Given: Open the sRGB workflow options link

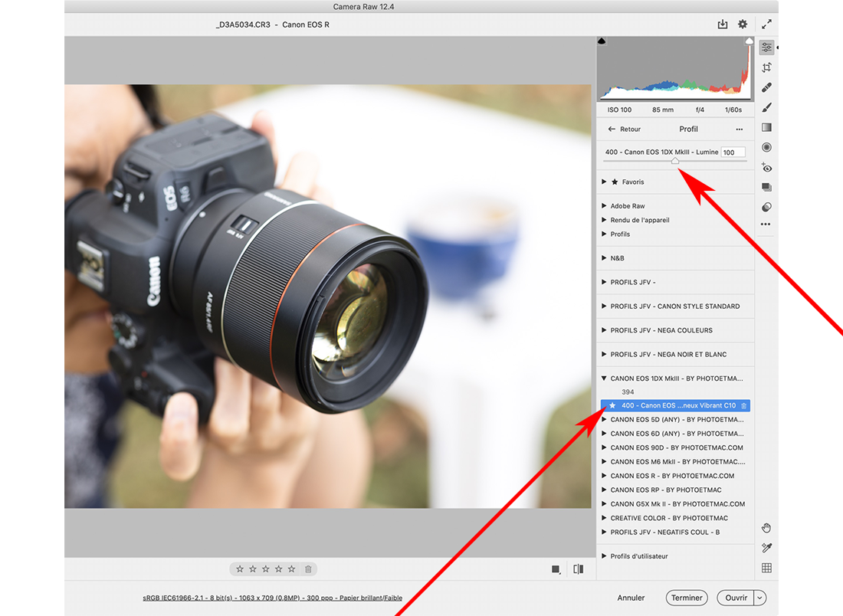Looking at the screenshot, I should pyautogui.click(x=272, y=598).
